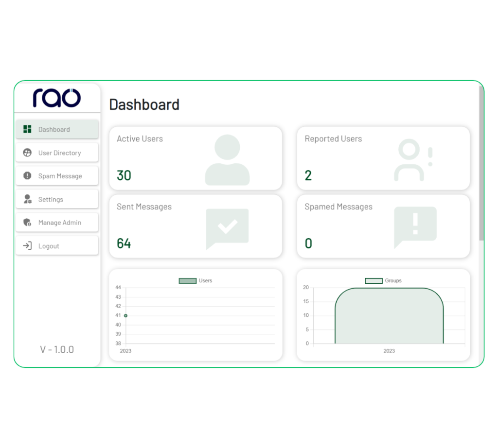Go to the Spam Message page
Screen dimensions: 498x448
(x=60, y=176)
